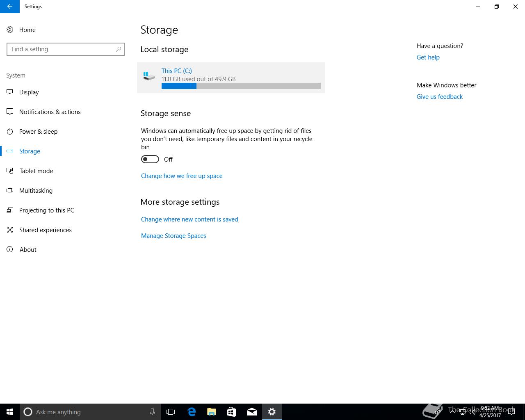Open This PC (C:) storage details
The image size is (525, 420).
[231, 78]
